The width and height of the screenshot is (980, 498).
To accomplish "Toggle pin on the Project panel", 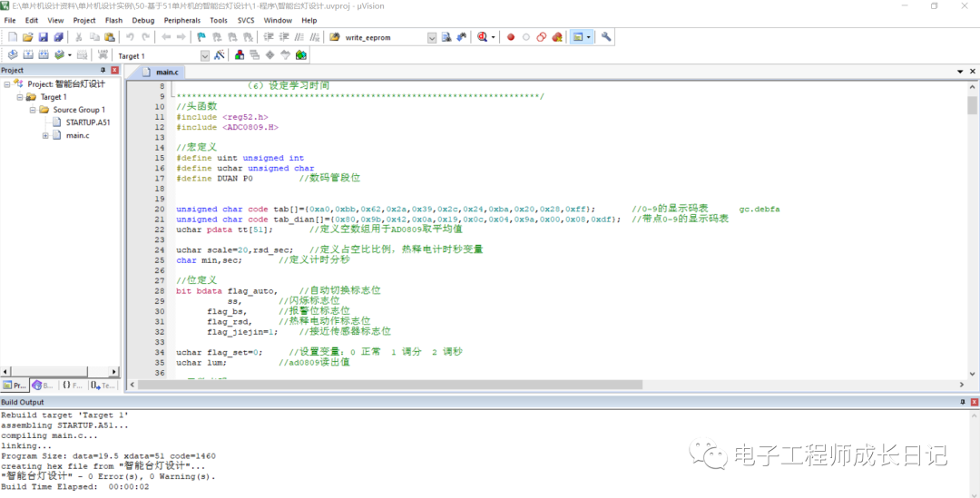I will click(x=103, y=70).
